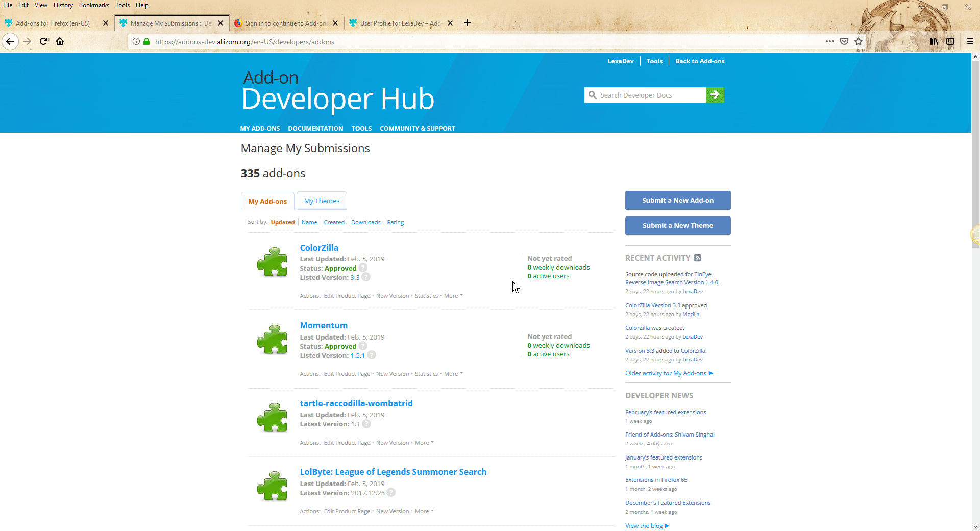This screenshot has height=531, width=980.
Task: Open the Recent Activity RSS feed icon
Action: point(698,258)
